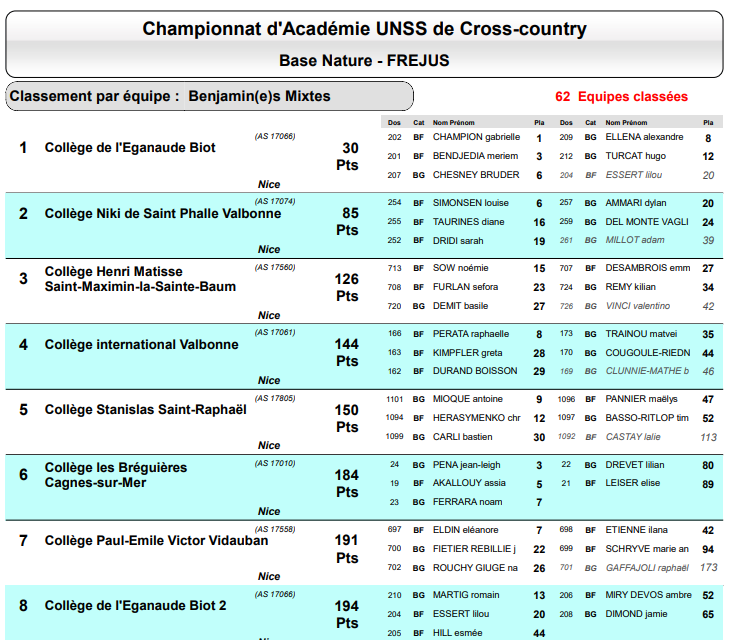The width and height of the screenshot is (729, 640).
Task: Click the '126 Pts' score
Action: (347, 288)
